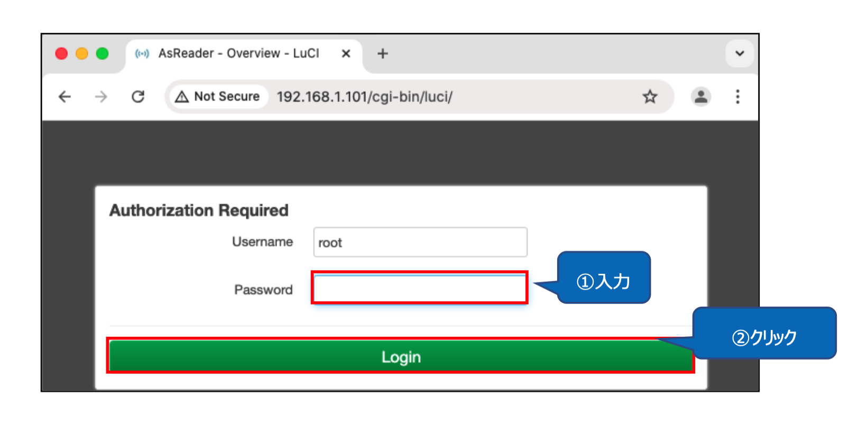The height and width of the screenshot is (424, 868).
Task: Click the browser forward arrow
Action: click(x=101, y=97)
